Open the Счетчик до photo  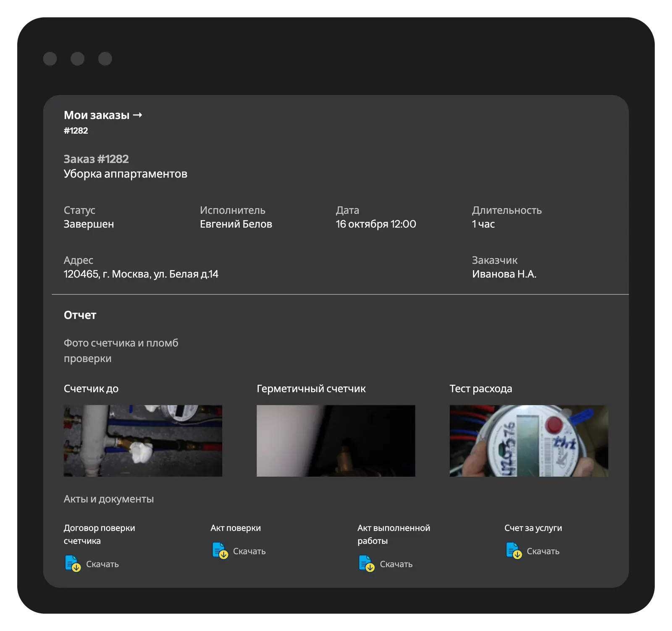[143, 441]
